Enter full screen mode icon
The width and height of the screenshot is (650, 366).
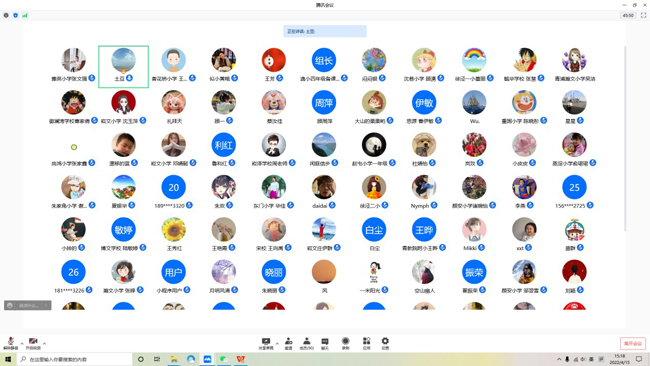643,15
